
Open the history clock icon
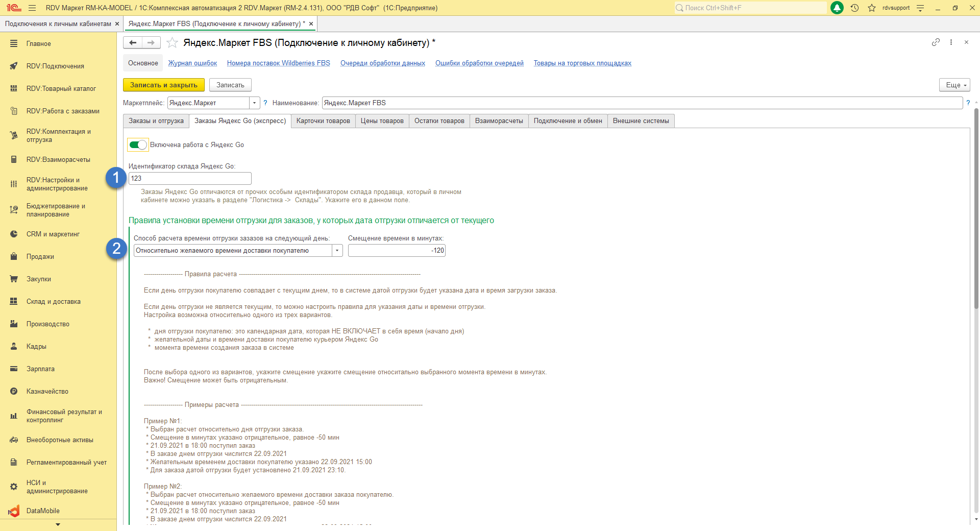[x=855, y=8]
